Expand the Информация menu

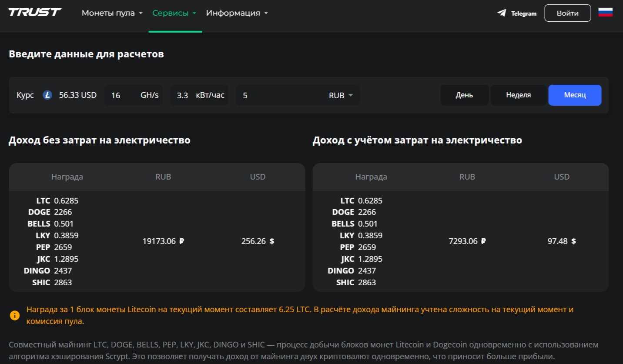[x=234, y=13]
